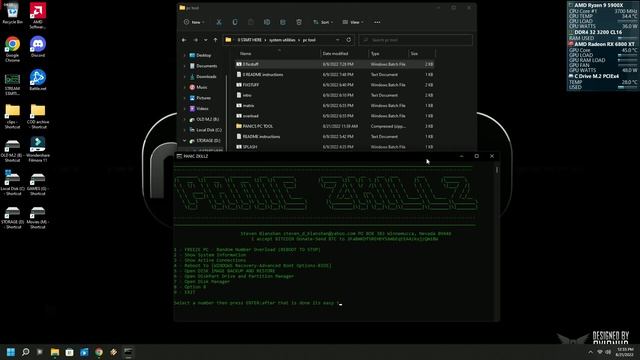Click the Rename icon in File Explorer toolbar
Screen dimensions: 640x360
tap(267, 22)
